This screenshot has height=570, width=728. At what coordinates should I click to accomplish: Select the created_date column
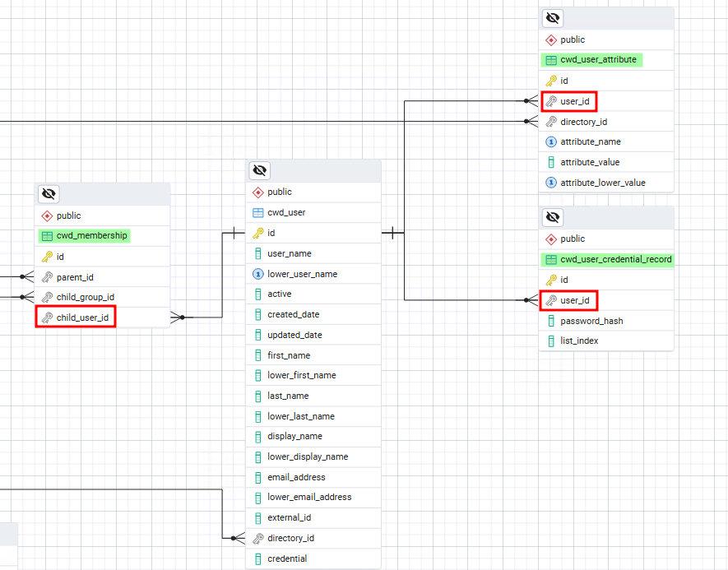[293, 314]
